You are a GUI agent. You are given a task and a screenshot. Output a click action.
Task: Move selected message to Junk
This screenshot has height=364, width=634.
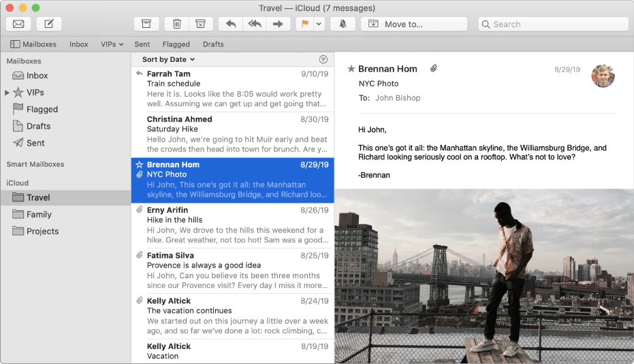tap(200, 24)
